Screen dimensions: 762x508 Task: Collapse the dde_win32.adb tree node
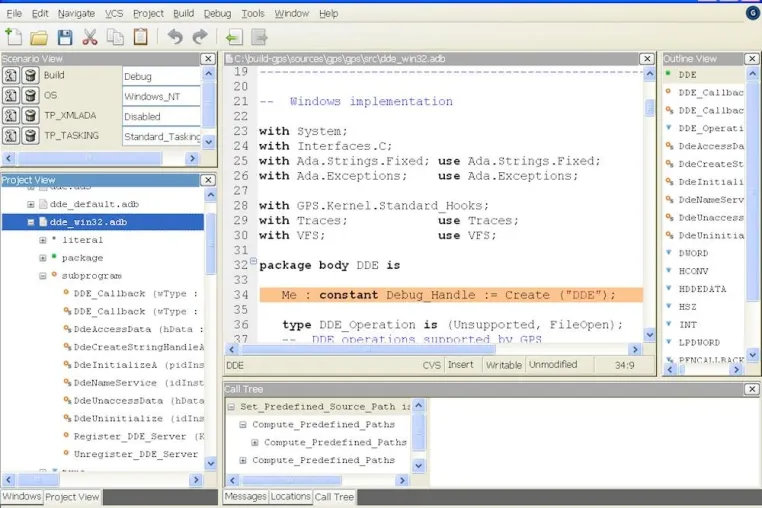[31, 222]
